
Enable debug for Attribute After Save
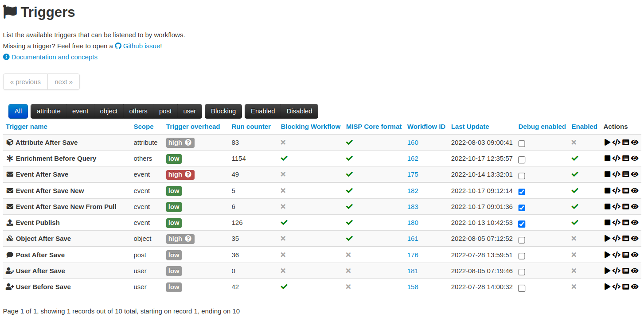[522, 143]
